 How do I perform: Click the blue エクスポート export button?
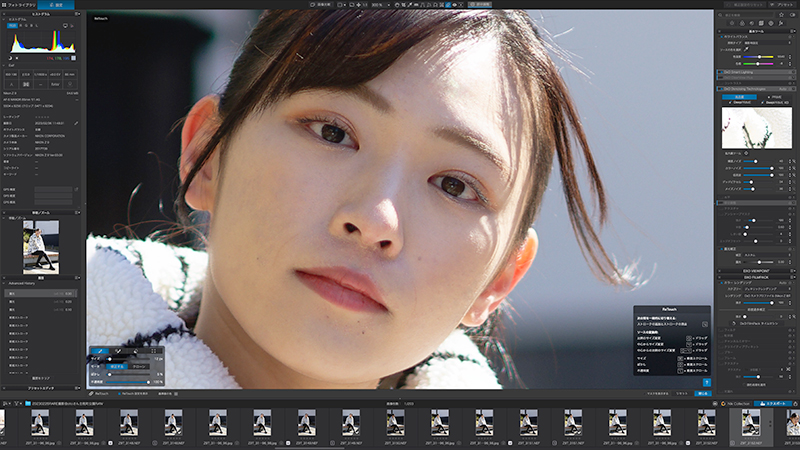pos(772,404)
